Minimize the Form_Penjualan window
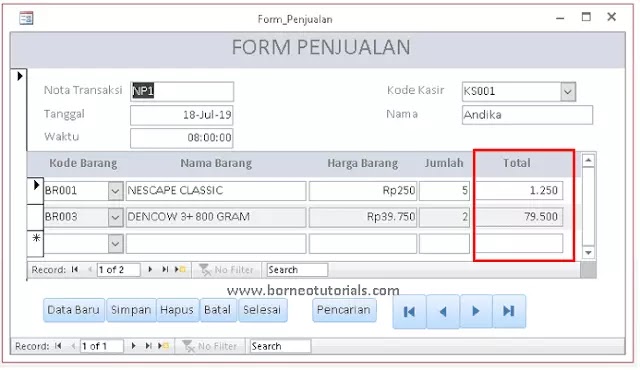The width and height of the screenshot is (640, 370). tap(560, 18)
